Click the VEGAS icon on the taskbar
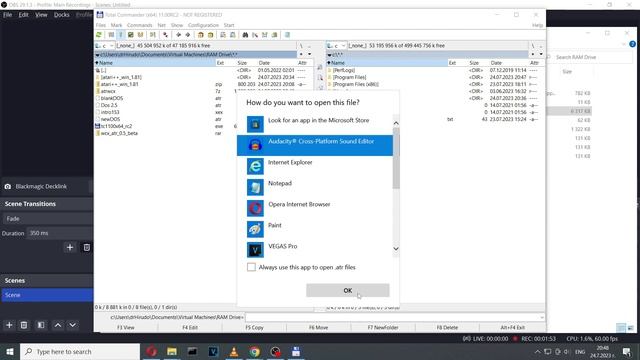This screenshot has height=360, width=640. point(213,351)
